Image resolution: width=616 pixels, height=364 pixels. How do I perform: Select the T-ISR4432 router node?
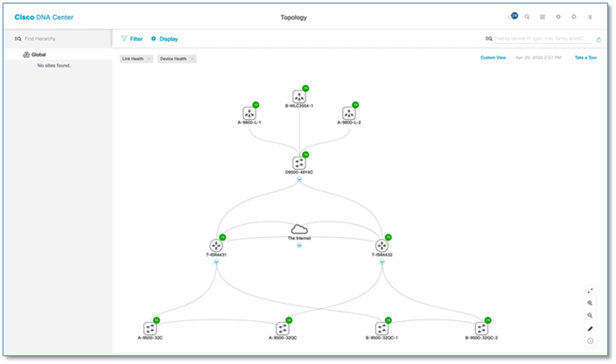[382, 246]
